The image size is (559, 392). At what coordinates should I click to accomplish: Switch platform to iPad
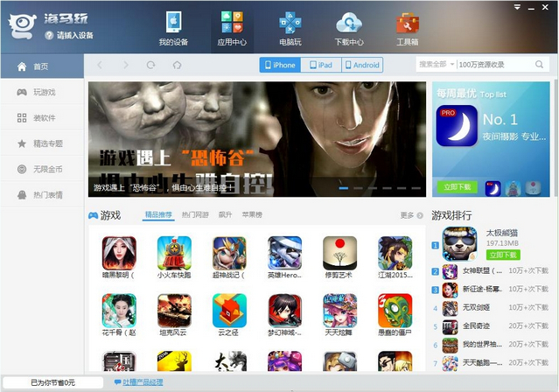point(321,65)
